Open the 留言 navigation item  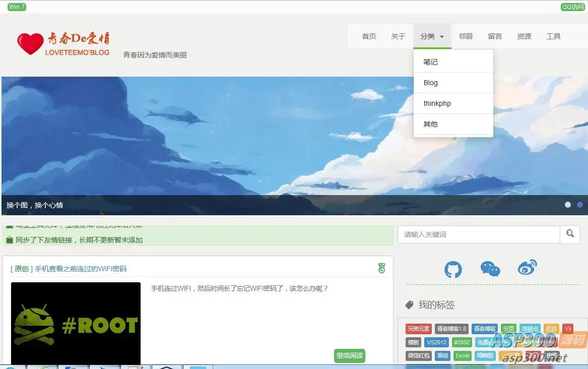(495, 36)
